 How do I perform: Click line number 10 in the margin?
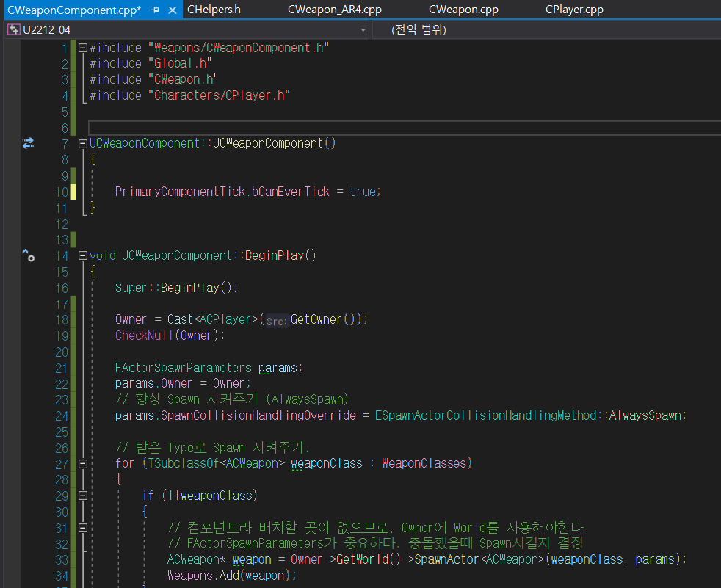pyautogui.click(x=62, y=192)
